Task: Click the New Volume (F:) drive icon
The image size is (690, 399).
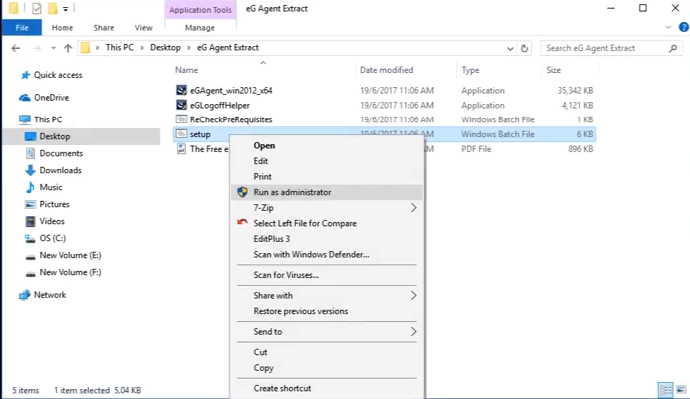Action: [x=30, y=274]
